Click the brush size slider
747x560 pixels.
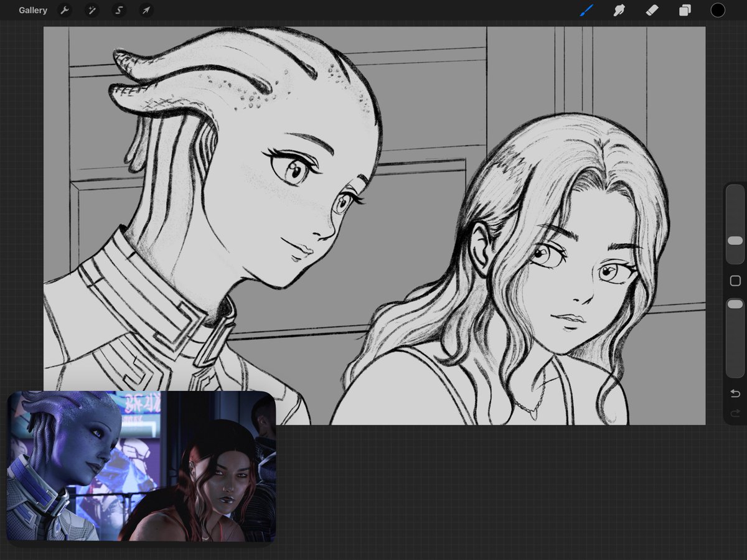click(x=735, y=225)
